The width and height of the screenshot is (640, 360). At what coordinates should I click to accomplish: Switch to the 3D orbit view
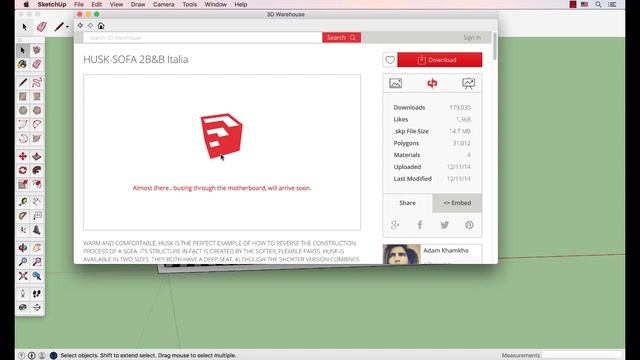tap(432, 83)
